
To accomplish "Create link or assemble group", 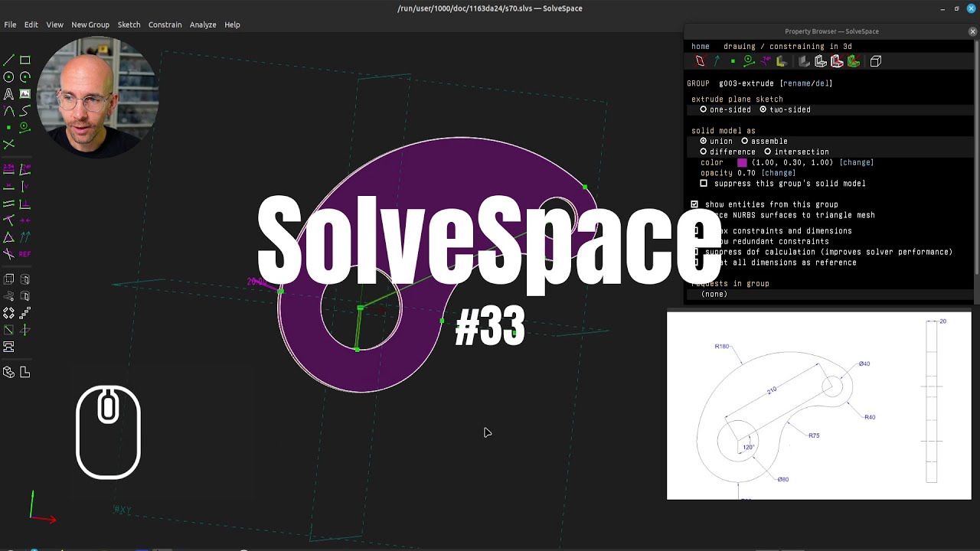I will pyautogui.click(x=8, y=347).
